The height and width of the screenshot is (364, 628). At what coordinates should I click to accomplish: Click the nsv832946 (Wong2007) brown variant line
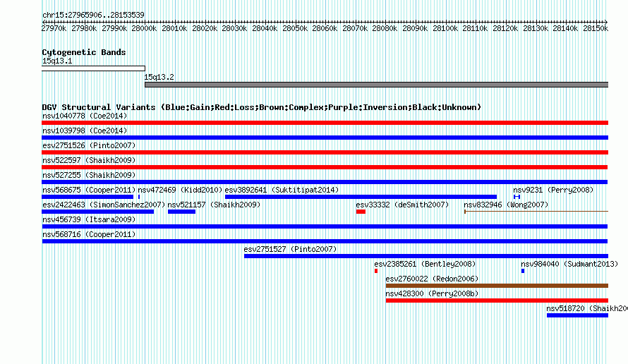point(536,212)
